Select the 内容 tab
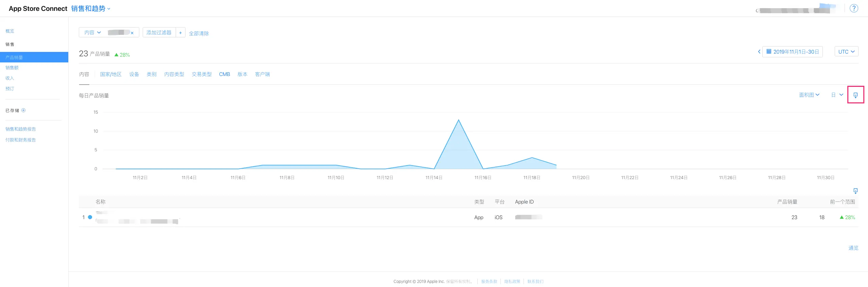The width and height of the screenshot is (868, 287). [x=84, y=74]
